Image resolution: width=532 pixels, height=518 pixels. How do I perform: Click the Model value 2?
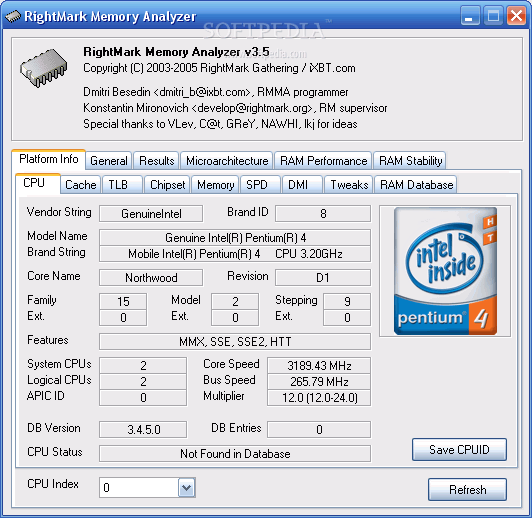[x=235, y=301]
